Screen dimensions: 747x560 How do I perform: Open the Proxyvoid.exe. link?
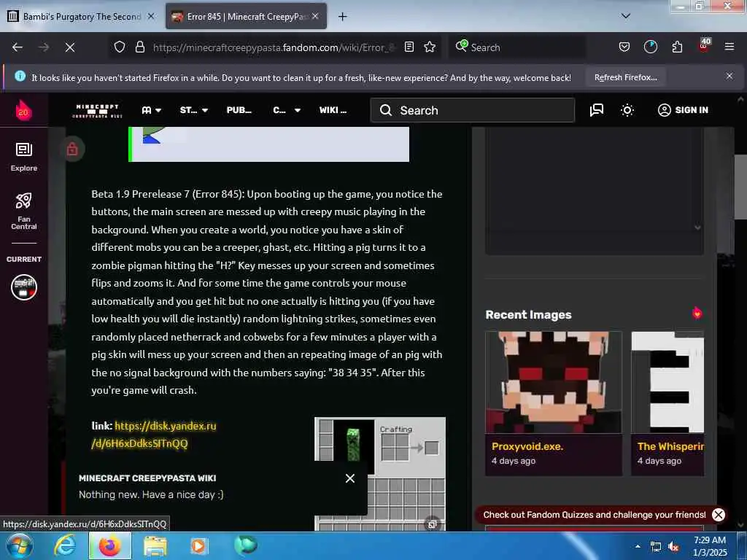pyautogui.click(x=527, y=446)
